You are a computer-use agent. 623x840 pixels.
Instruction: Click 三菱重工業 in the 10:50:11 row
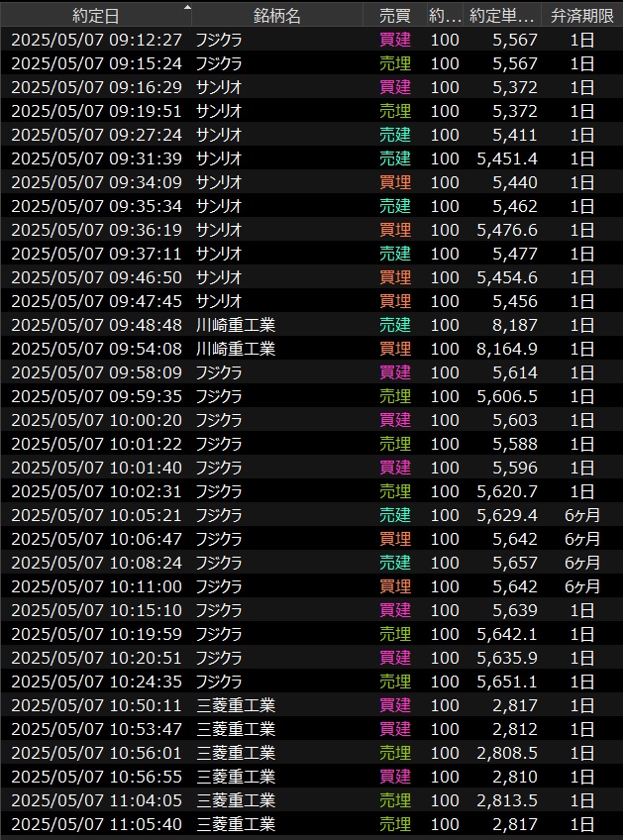click(x=235, y=704)
